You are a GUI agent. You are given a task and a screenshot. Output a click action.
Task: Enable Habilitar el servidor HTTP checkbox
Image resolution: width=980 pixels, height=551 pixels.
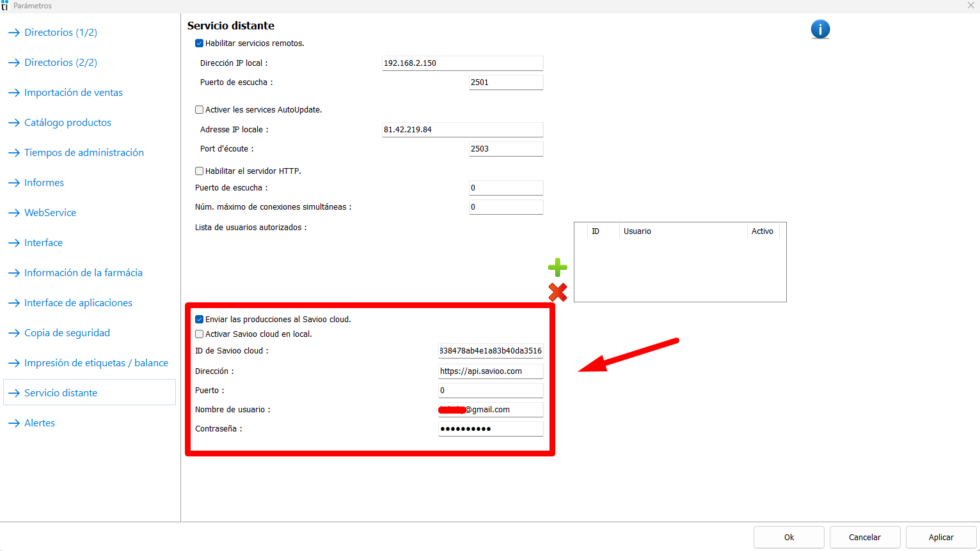coord(200,171)
